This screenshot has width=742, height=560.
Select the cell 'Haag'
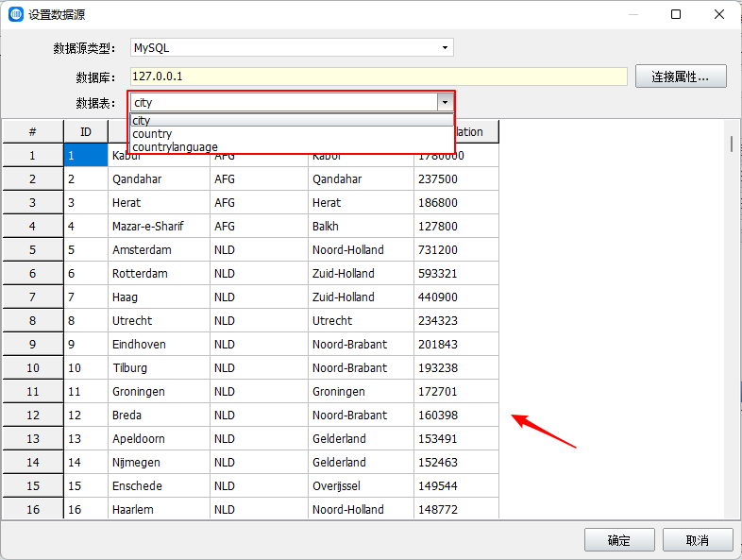click(x=159, y=297)
